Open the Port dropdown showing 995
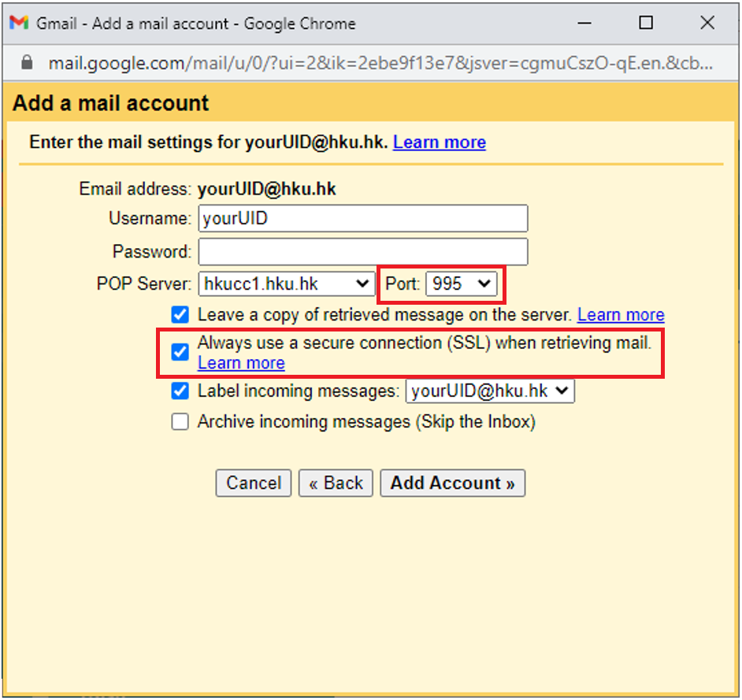Viewport: 742px width, 700px height. coord(462,283)
